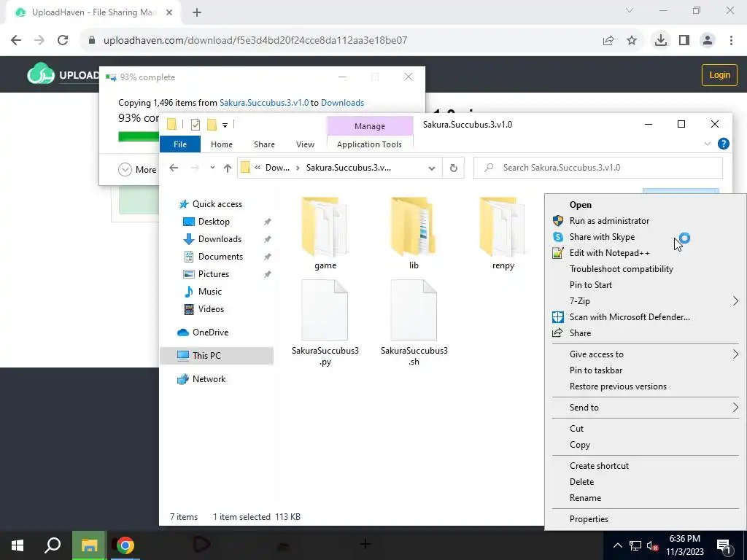The height and width of the screenshot is (560, 747).
Task: Open Chrome side panel icon
Action: point(684,41)
